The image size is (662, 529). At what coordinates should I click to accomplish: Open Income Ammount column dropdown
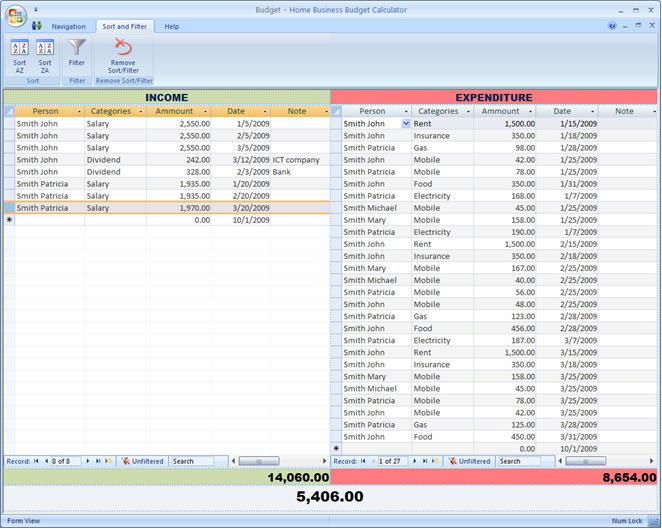(x=206, y=111)
